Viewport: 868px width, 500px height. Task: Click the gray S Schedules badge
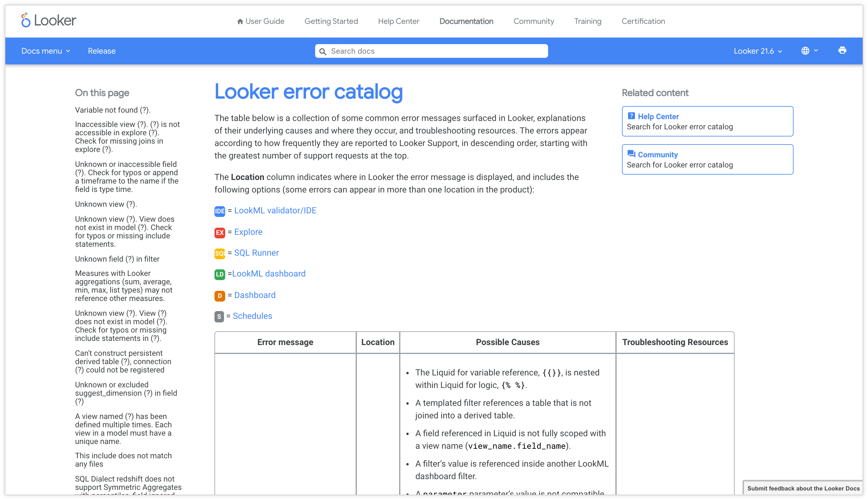[219, 316]
